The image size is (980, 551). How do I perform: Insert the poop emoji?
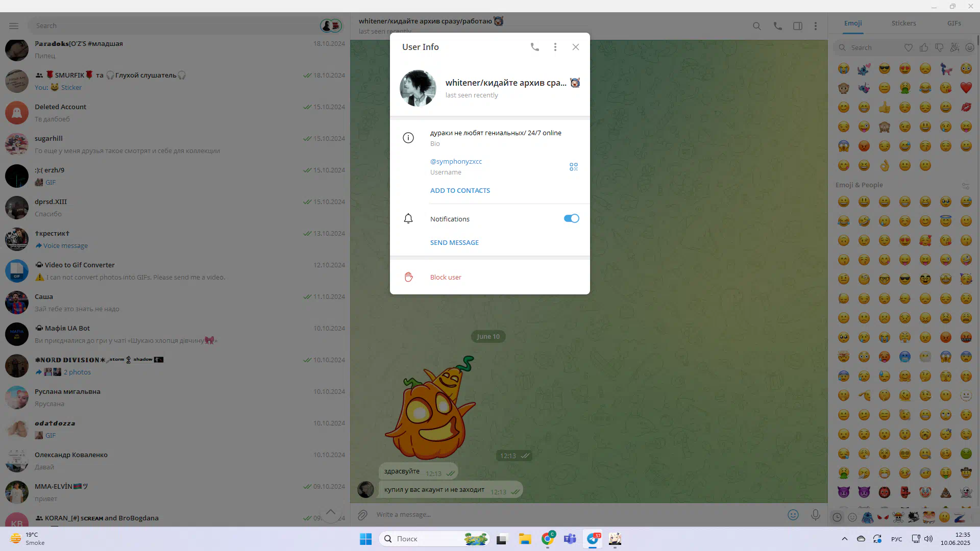(946, 492)
